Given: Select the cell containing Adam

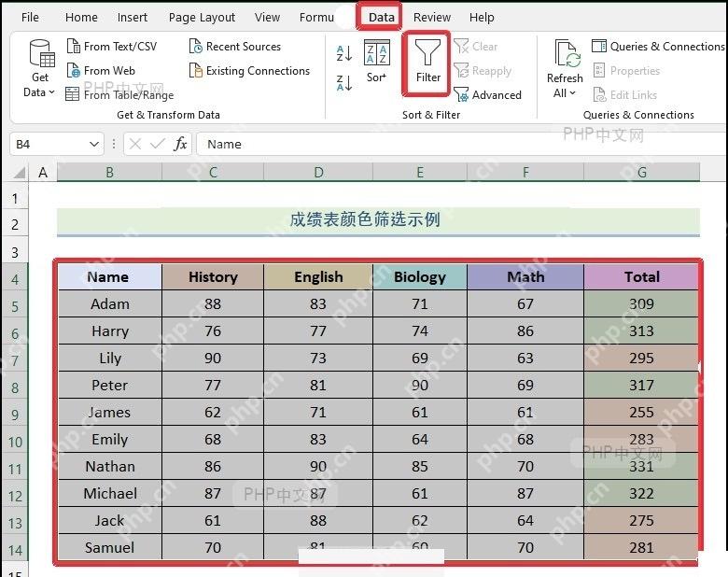Looking at the screenshot, I should point(110,303).
